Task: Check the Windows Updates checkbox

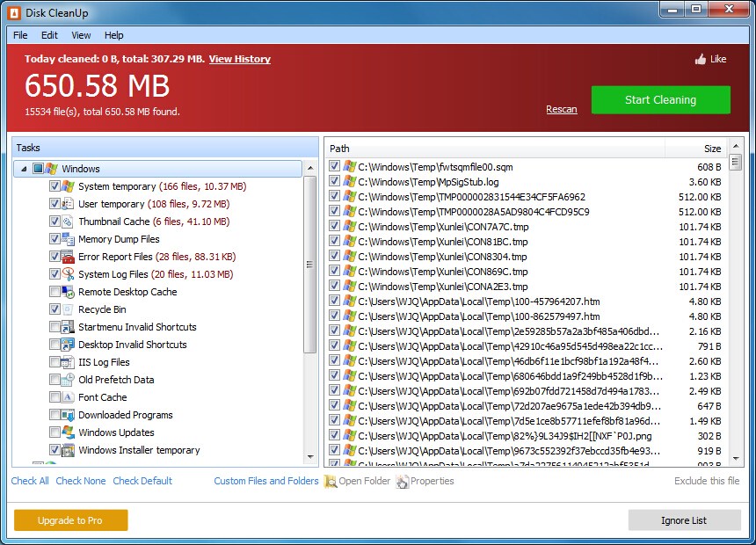Action: click(55, 432)
